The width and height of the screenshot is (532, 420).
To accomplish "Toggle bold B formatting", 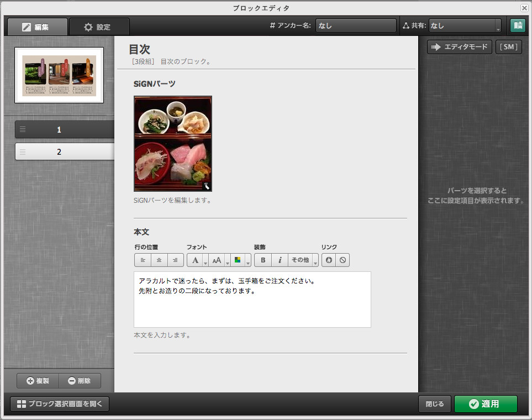I will point(263,260).
